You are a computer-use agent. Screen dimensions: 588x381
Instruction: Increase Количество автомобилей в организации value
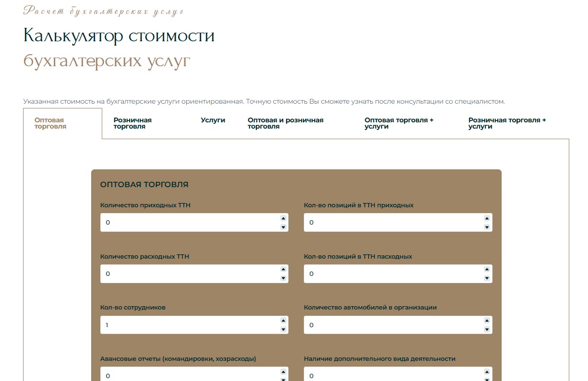(x=487, y=321)
